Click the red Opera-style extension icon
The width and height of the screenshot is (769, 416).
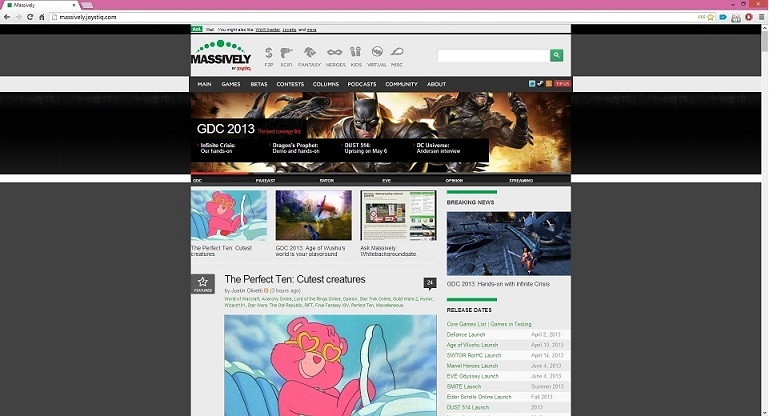(x=748, y=17)
